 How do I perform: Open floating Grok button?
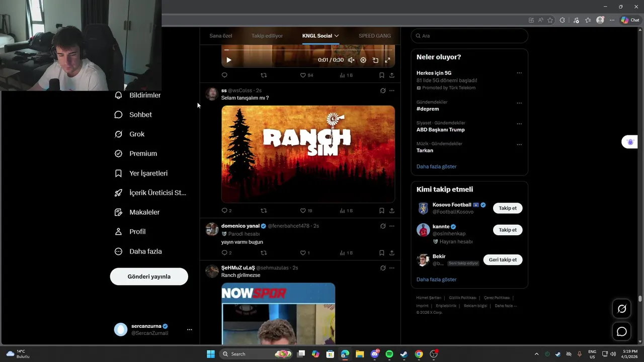(622, 309)
